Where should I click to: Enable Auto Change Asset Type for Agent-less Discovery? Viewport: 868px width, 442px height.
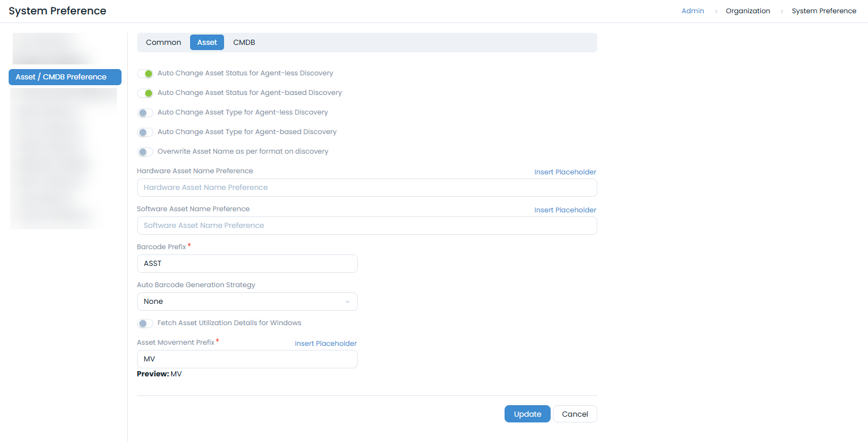click(145, 113)
